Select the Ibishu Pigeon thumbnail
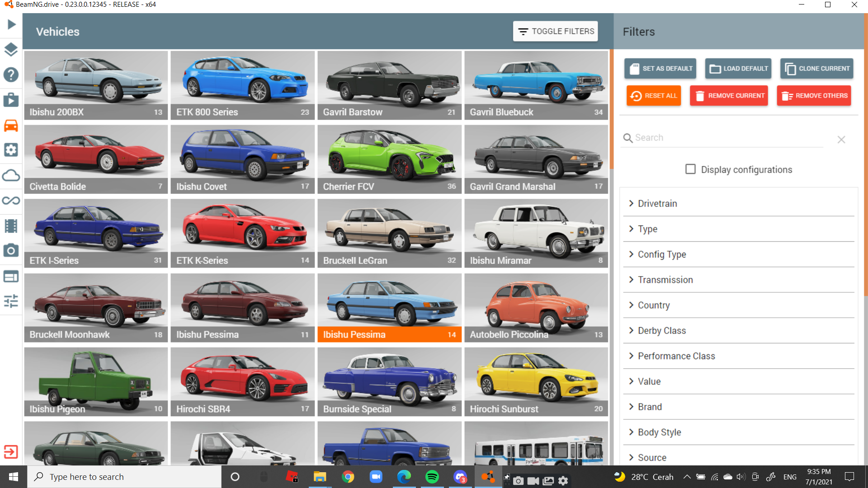Viewport: 868px width, 488px height. [x=96, y=382]
